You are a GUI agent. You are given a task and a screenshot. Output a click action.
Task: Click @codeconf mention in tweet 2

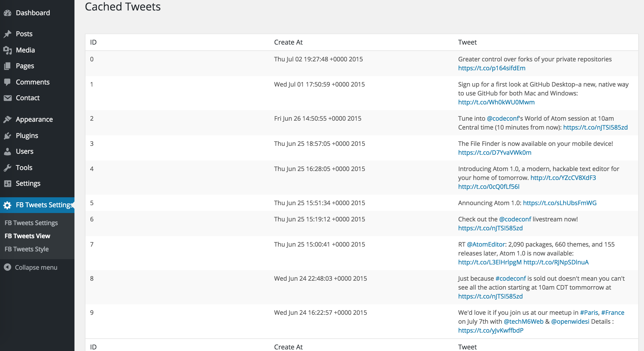coord(503,119)
